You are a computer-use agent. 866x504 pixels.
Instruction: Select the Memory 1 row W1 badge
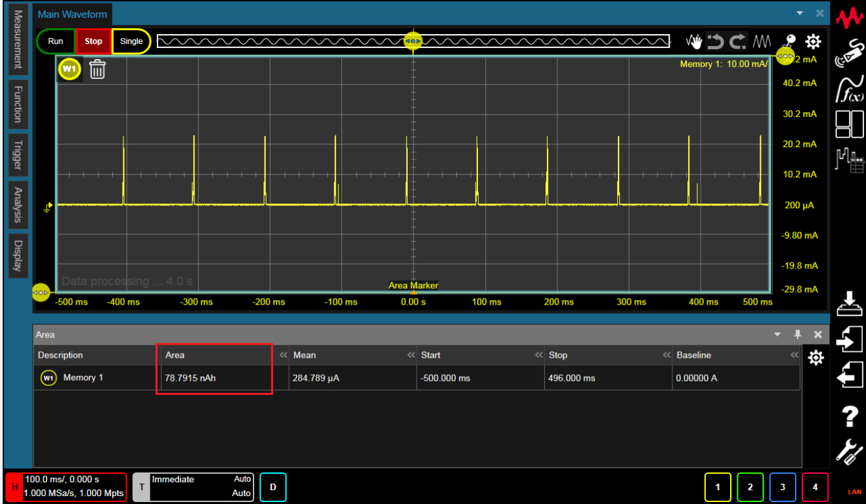[x=48, y=378]
